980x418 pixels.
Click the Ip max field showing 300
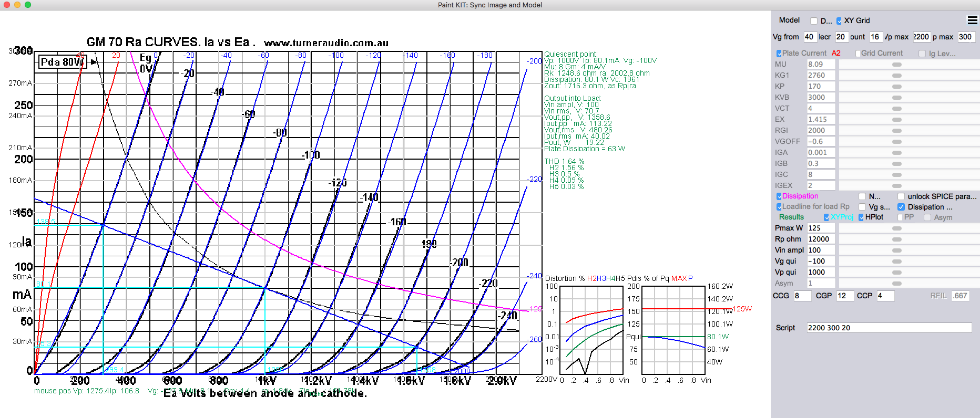tap(966, 37)
